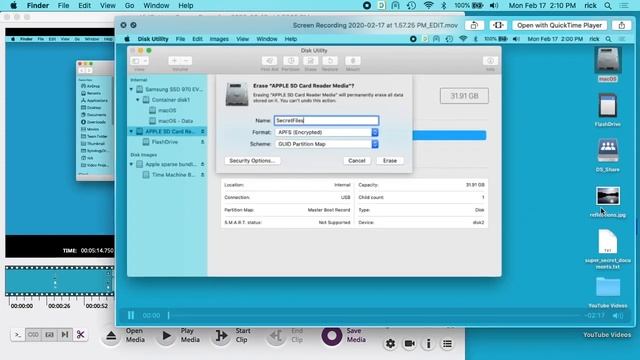Click the sound volume icon in top menu bar
The height and width of the screenshot is (360, 640).
click(x=494, y=6)
